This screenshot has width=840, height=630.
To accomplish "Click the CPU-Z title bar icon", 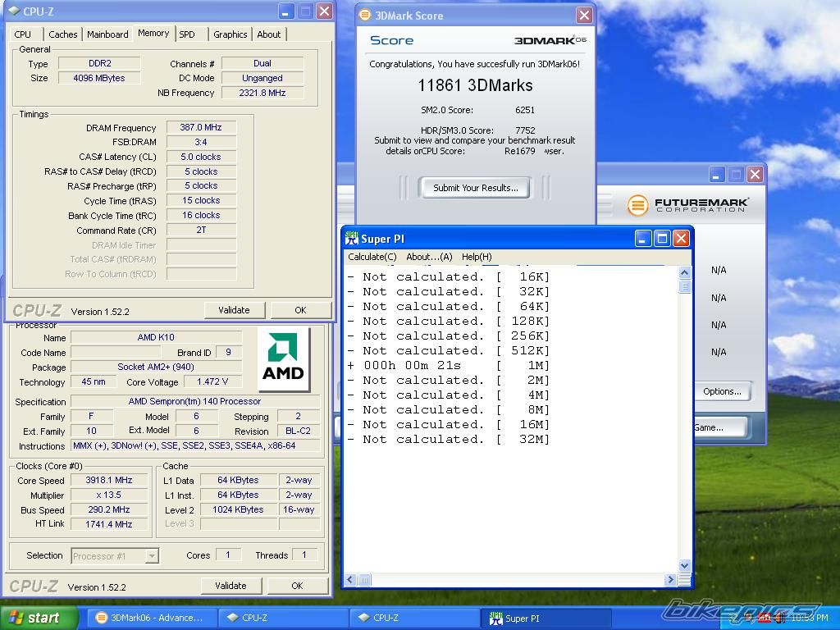I will point(15,11).
